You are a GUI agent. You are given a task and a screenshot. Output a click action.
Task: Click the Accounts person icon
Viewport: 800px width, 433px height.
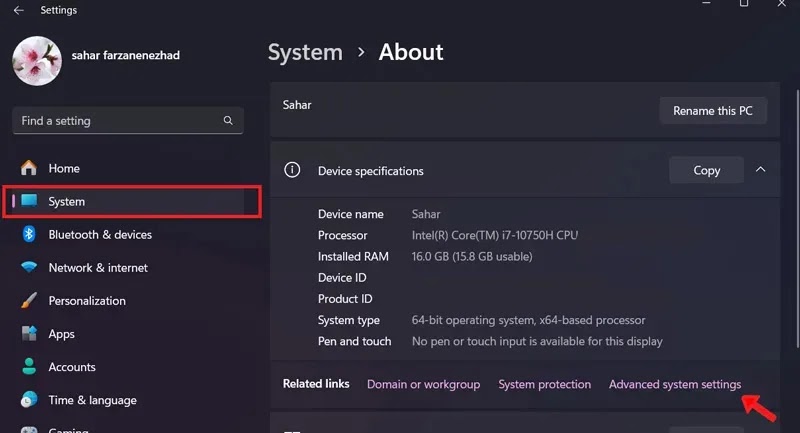pos(29,367)
